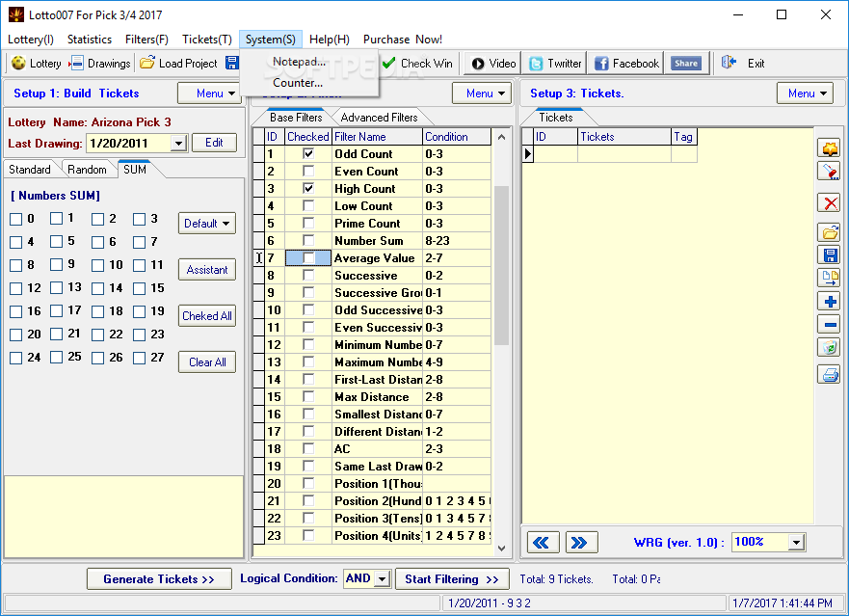Screen dimensions: 849x616
Task: Click the printer icon in Tickets sidebar
Action: point(829,374)
